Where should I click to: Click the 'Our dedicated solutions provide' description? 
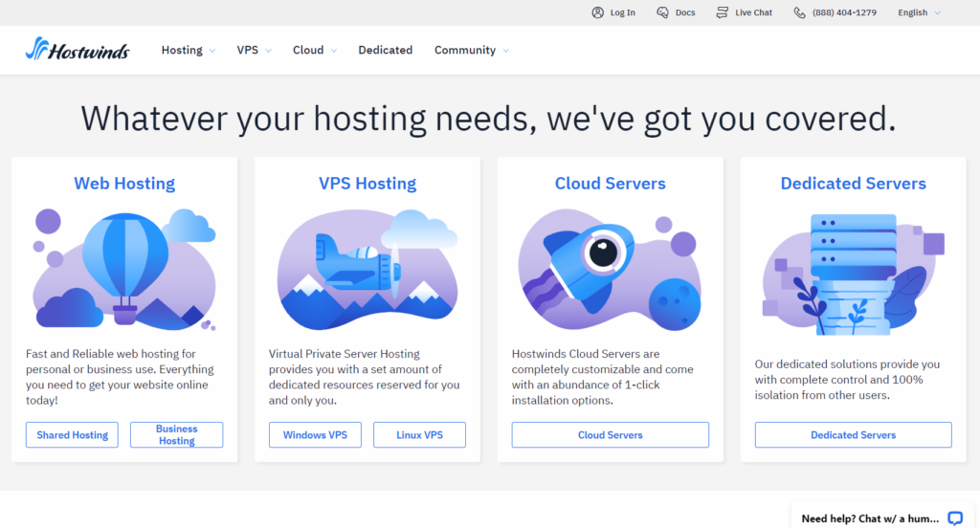(847, 380)
